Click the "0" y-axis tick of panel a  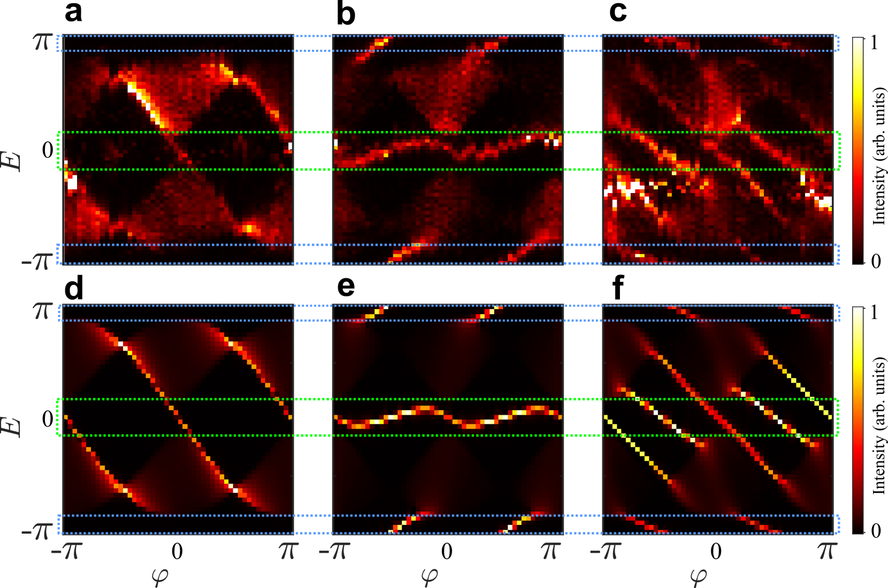tap(48, 150)
